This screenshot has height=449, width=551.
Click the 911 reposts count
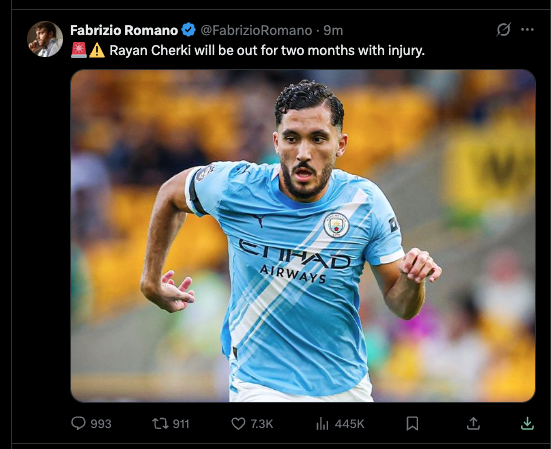coord(181,424)
